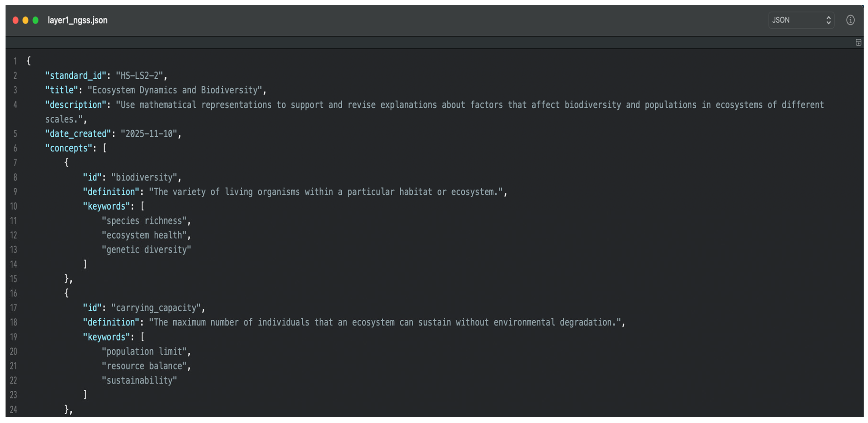
Task: Click line number 19 in the gutter
Action: click(13, 337)
